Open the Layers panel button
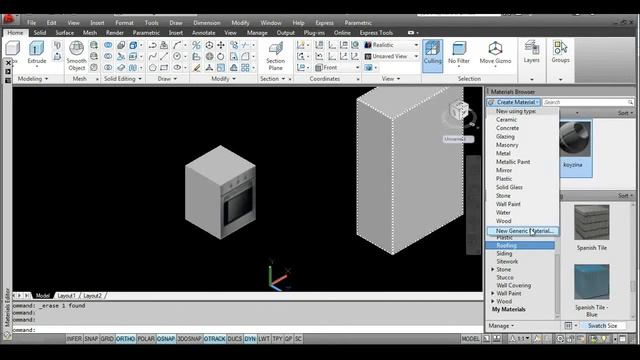The image size is (640, 360). coord(531,52)
